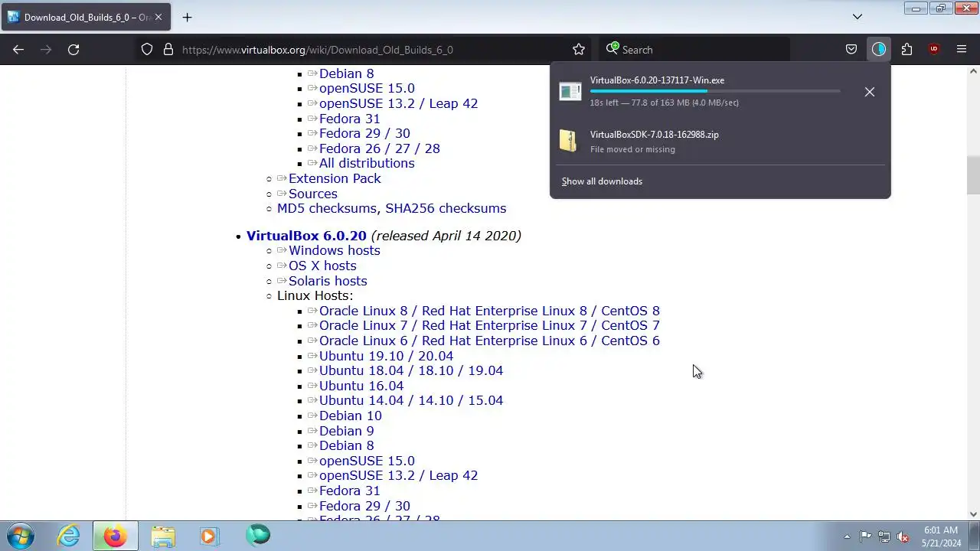The image size is (980, 551).
Task: Toggle the Firefox downloads toolbar icon
Action: (x=879, y=50)
